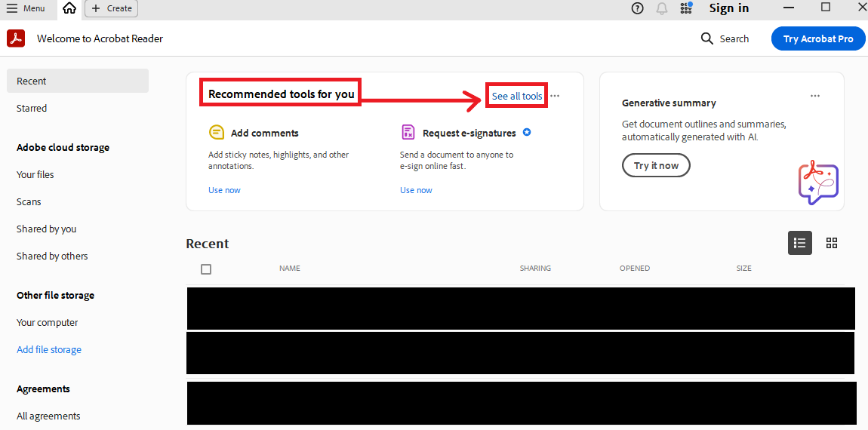Go to the Home tab icon

tap(69, 8)
